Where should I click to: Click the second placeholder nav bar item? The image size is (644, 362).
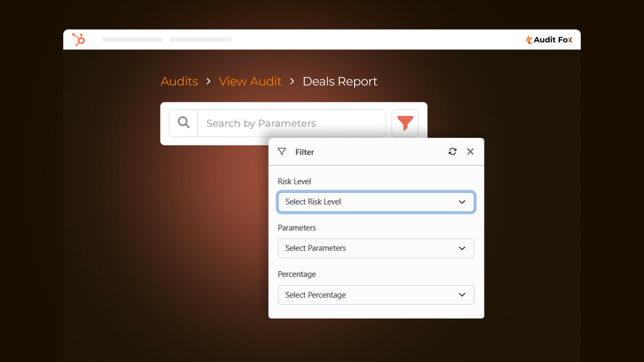pos(200,39)
